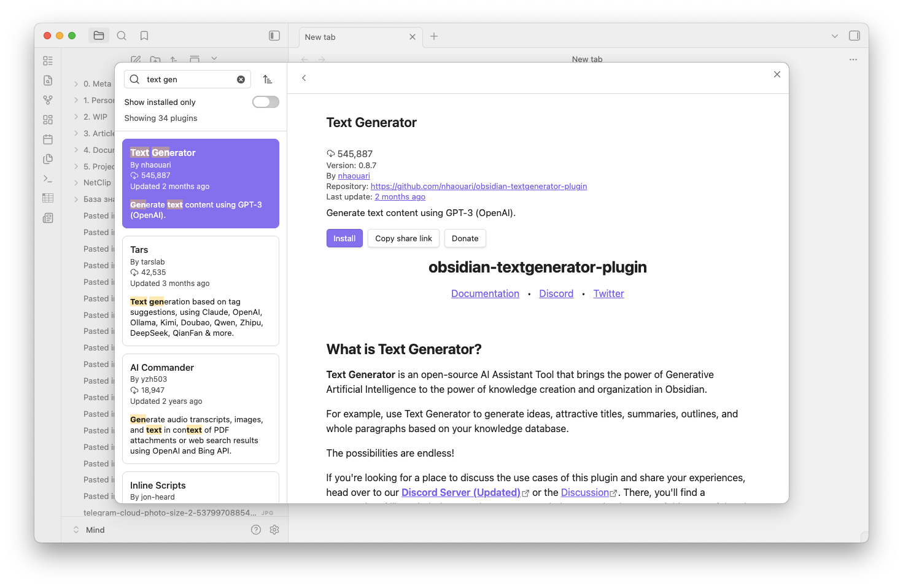Select the Tars plugin card

201,291
